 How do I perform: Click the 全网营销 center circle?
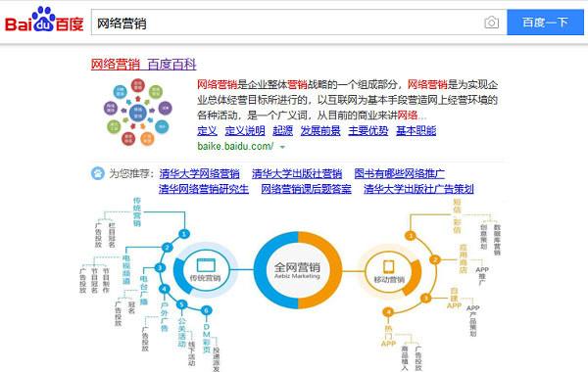click(x=298, y=270)
